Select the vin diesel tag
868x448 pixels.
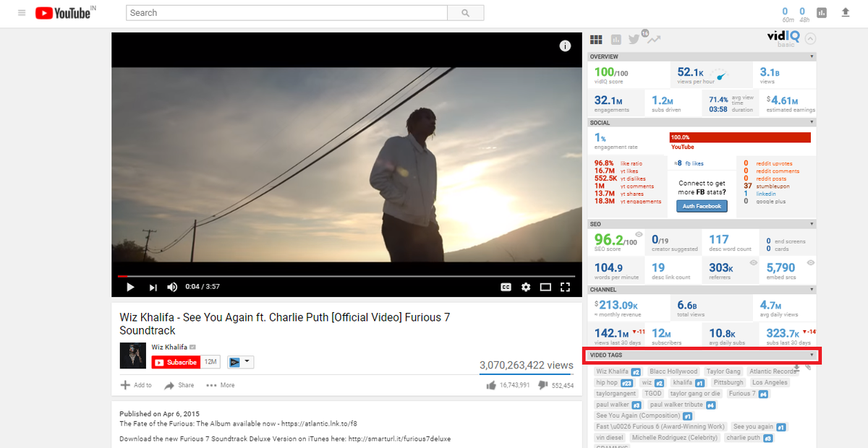pos(609,438)
